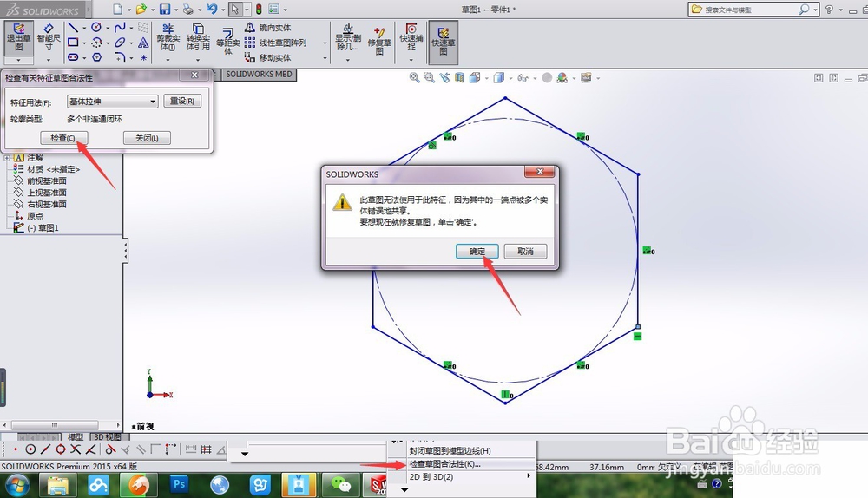Click Section View icon in view toolbar
The image size is (868, 498).
tap(459, 78)
